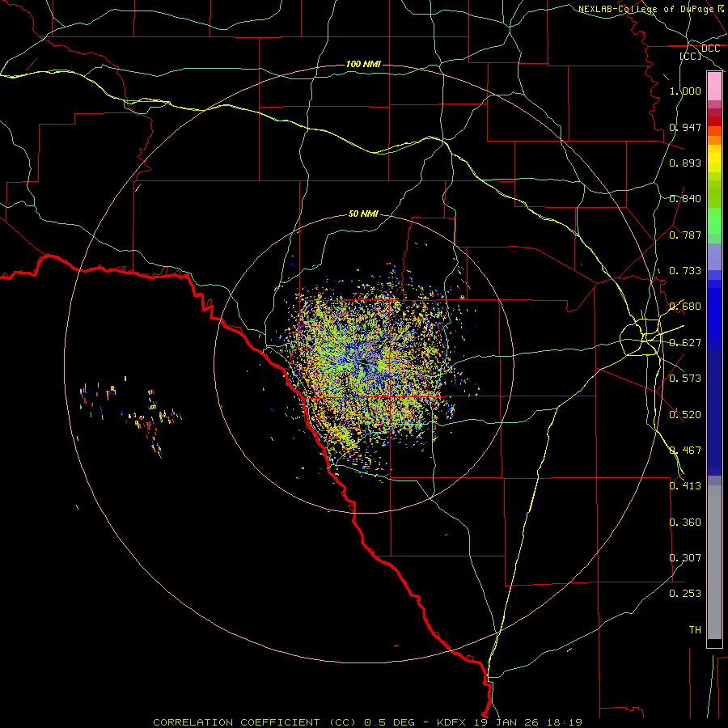
Task: Pick the bright green segment of the colorbar
Action: coord(714,221)
